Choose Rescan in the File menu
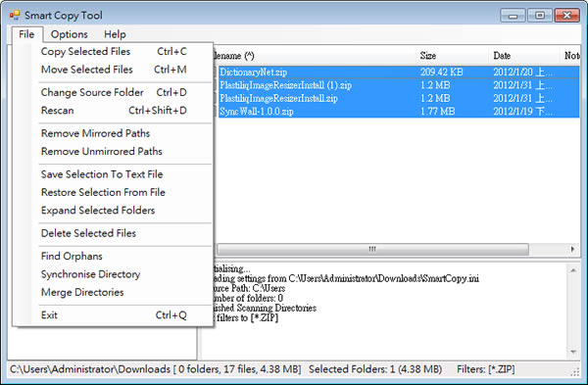Image resolution: width=588 pixels, height=385 pixels. [x=114, y=111]
